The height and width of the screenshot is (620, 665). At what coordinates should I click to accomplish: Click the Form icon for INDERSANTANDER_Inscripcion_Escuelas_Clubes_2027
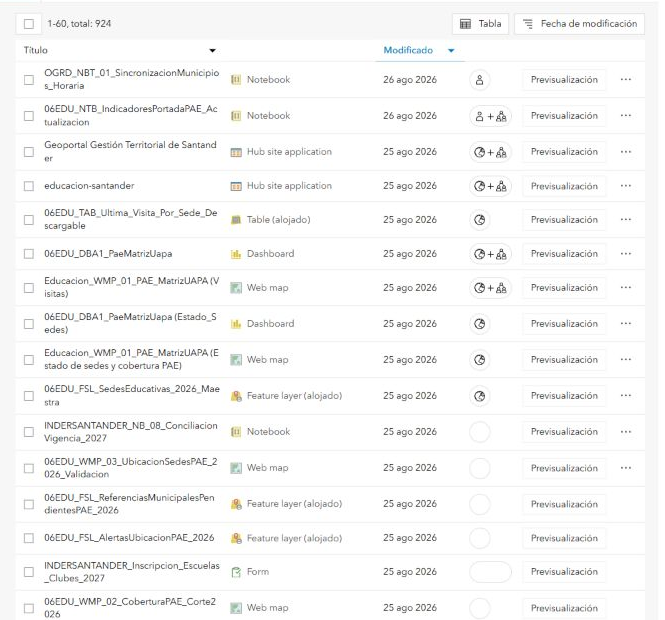pyautogui.click(x=236, y=572)
